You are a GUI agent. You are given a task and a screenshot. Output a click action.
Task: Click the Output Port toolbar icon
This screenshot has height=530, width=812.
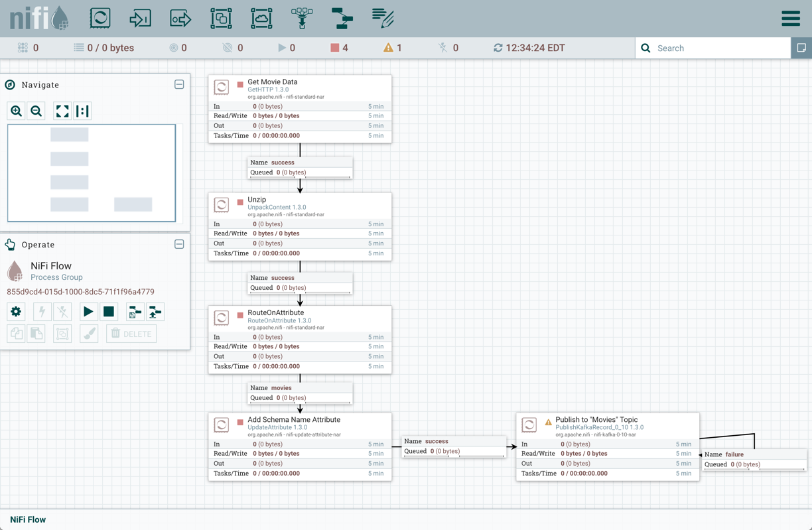click(x=180, y=18)
